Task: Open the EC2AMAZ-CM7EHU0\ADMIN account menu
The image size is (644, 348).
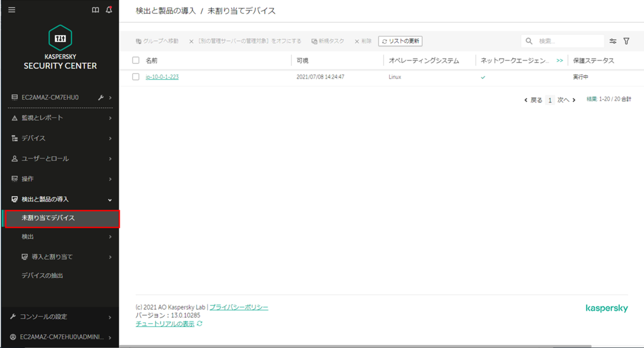Action: (x=60, y=337)
